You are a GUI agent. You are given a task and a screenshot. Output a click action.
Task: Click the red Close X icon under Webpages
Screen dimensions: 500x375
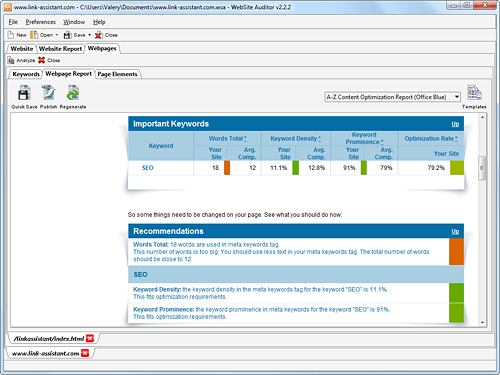(41, 60)
